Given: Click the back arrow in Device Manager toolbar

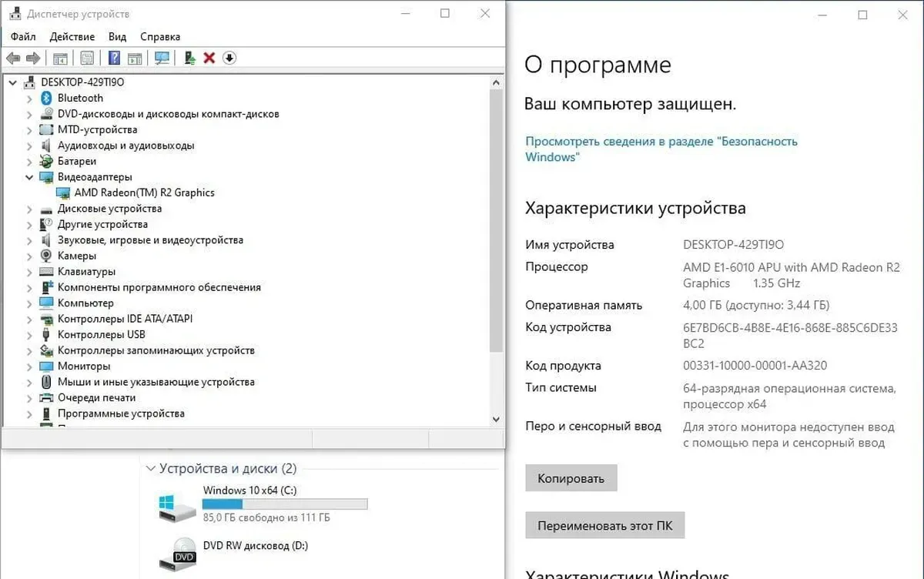Looking at the screenshot, I should [13, 59].
